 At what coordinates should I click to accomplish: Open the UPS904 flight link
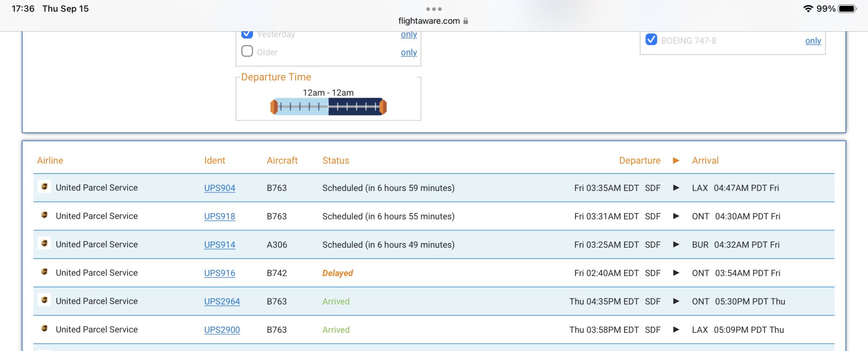(x=220, y=188)
